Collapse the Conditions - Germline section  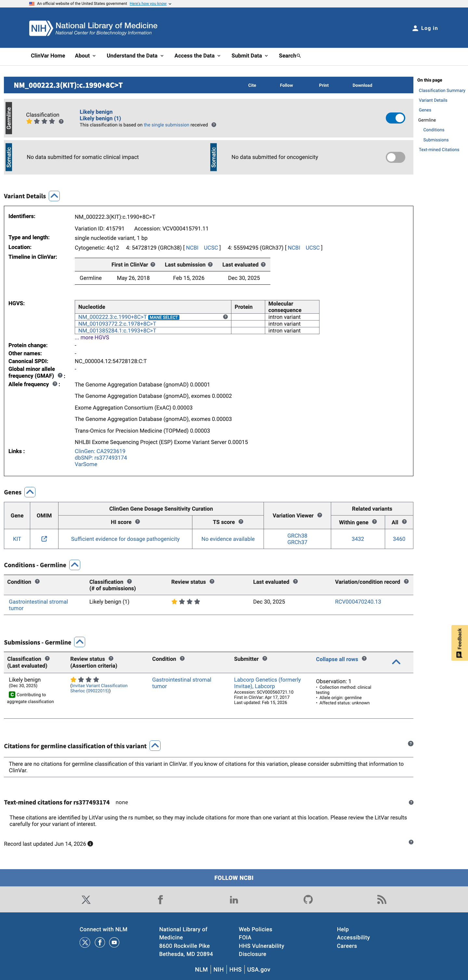(x=74, y=565)
